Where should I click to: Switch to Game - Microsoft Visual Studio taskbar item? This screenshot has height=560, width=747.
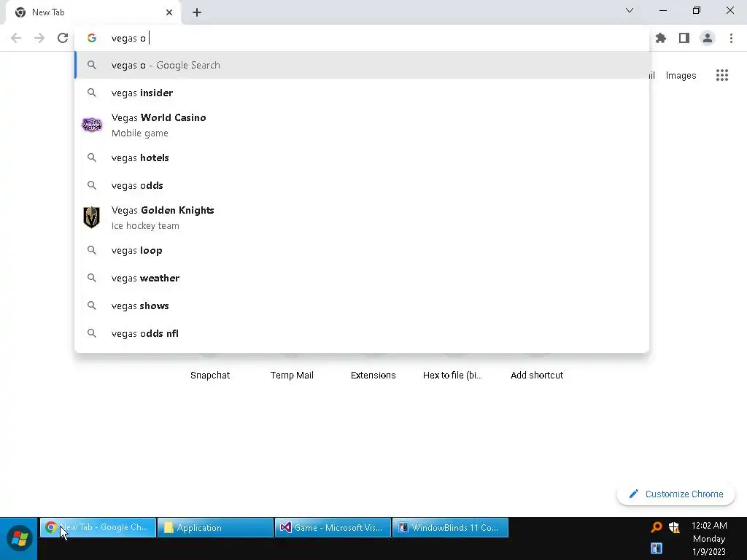[333, 528]
